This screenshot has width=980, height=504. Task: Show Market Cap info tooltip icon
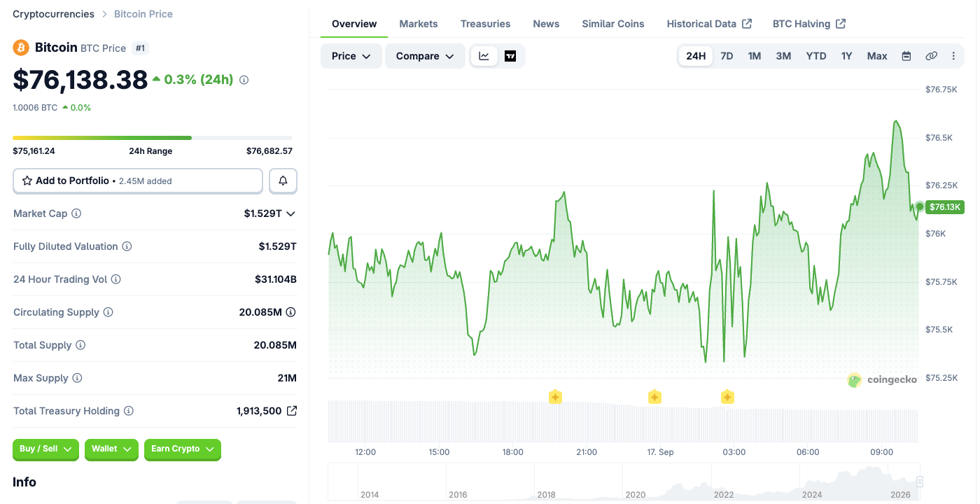76,213
